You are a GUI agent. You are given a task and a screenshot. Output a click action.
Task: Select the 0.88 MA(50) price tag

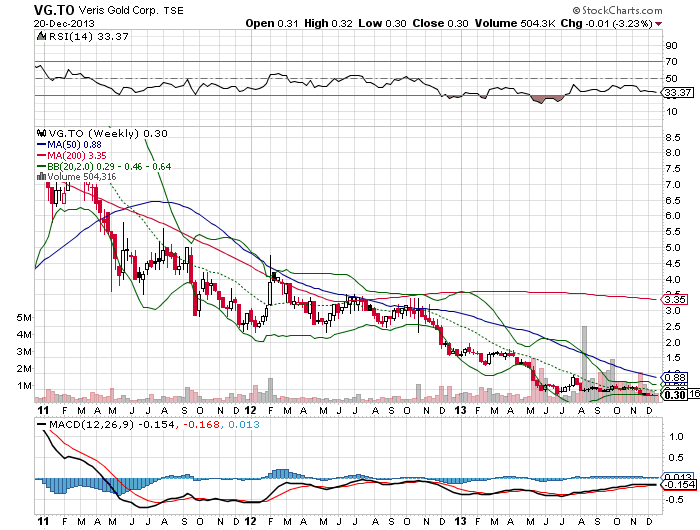coord(673,377)
